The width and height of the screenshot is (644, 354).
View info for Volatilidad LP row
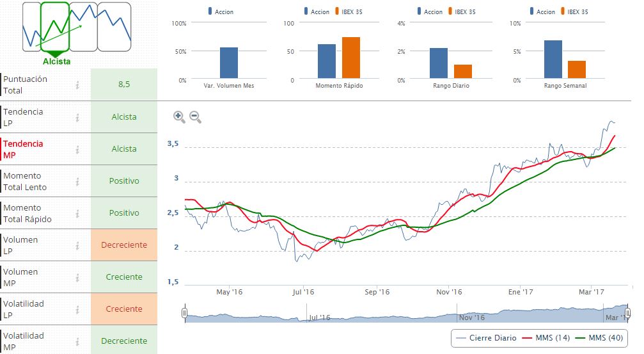(x=77, y=309)
